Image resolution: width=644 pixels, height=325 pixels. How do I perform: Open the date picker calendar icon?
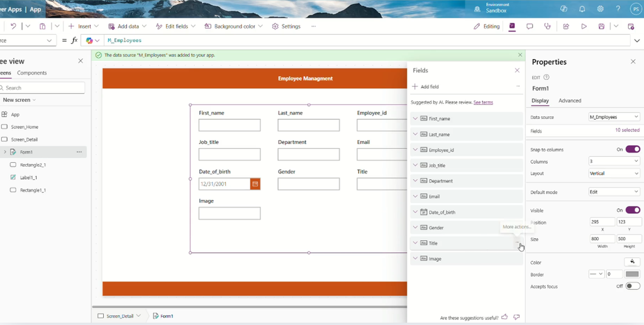tap(255, 184)
